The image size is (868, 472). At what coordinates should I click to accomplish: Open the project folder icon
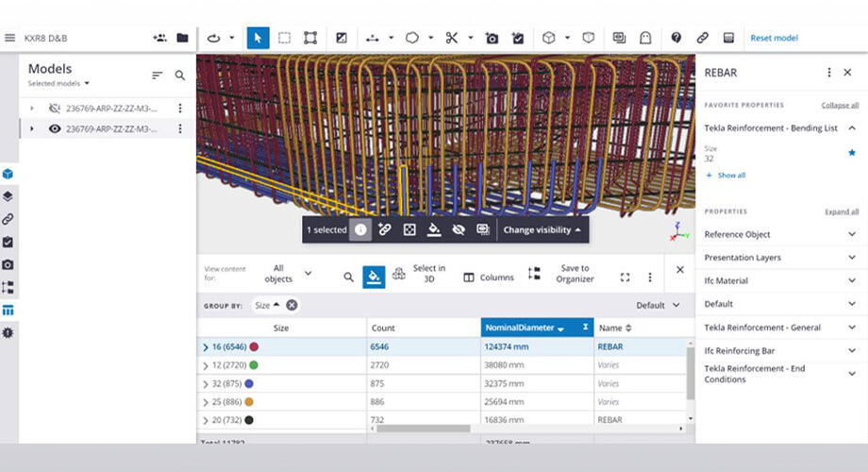pos(182,38)
